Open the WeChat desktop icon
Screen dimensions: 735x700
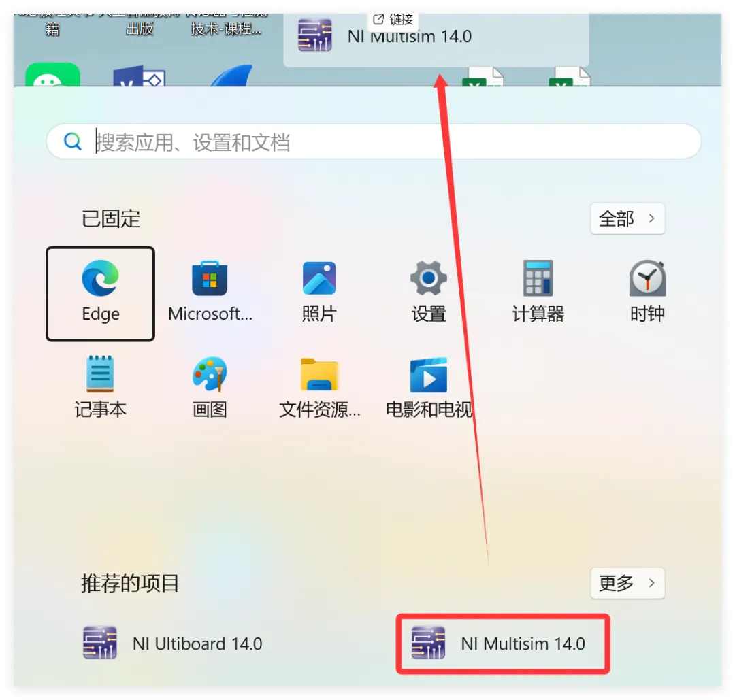click(52, 75)
